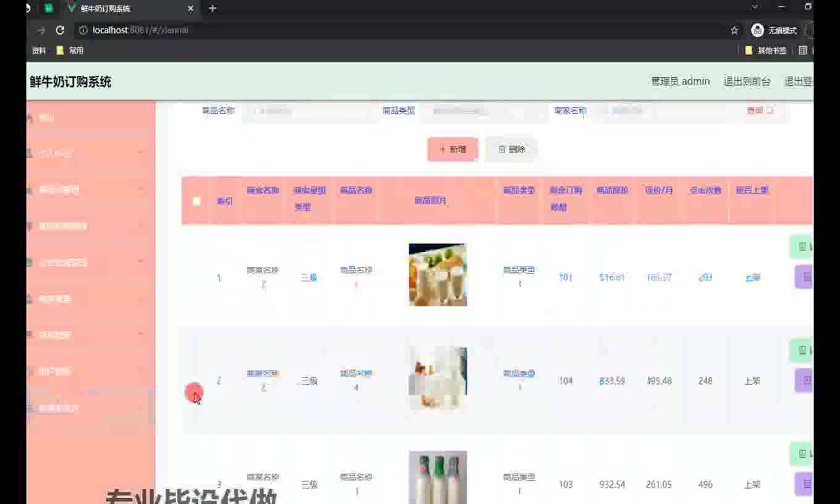
Task: Expand the last sidebar menu item
Action: pos(86,408)
